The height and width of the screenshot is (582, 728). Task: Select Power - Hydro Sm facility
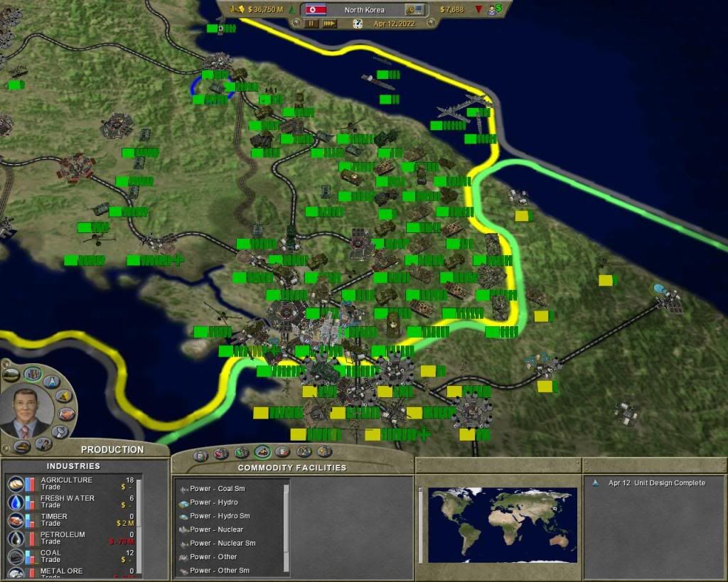tap(220, 516)
